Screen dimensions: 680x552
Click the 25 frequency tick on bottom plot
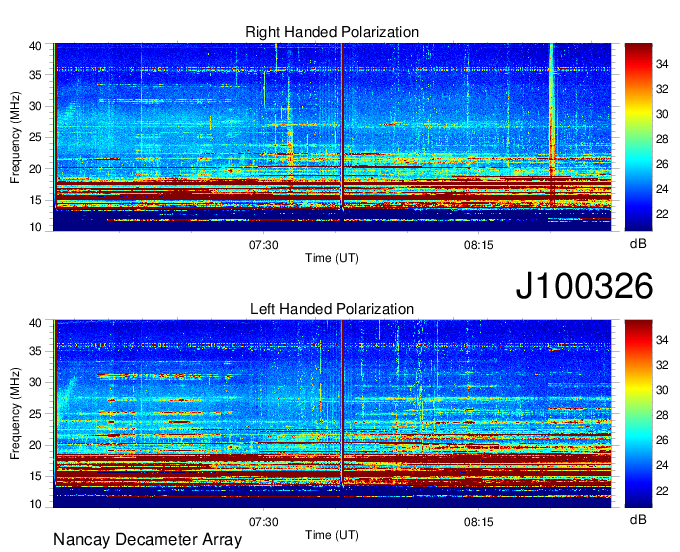coord(35,414)
